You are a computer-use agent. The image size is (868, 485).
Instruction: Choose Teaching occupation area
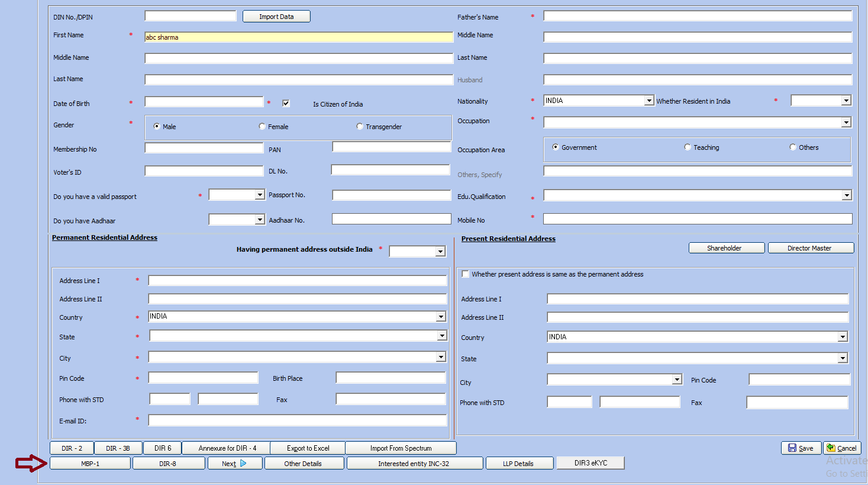[688, 147]
